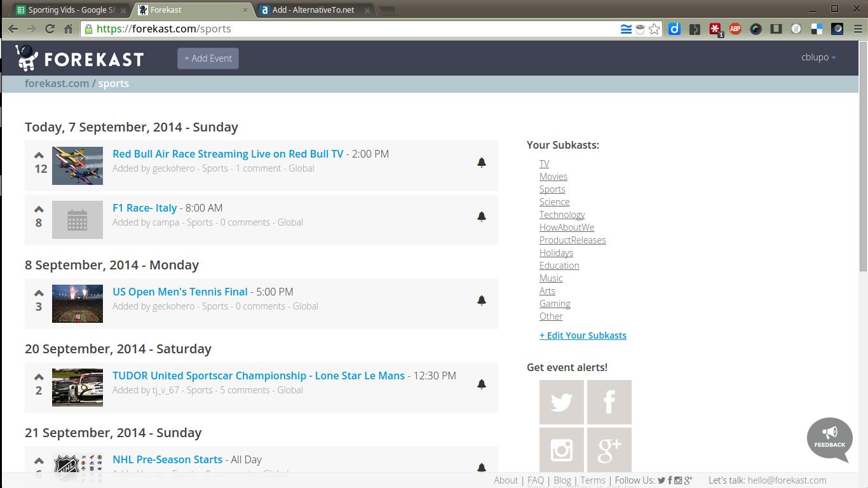Click the TUDOR Sportscar race car thumbnail
The height and width of the screenshot is (488, 868).
pyautogui.click(x=78, y=388)
